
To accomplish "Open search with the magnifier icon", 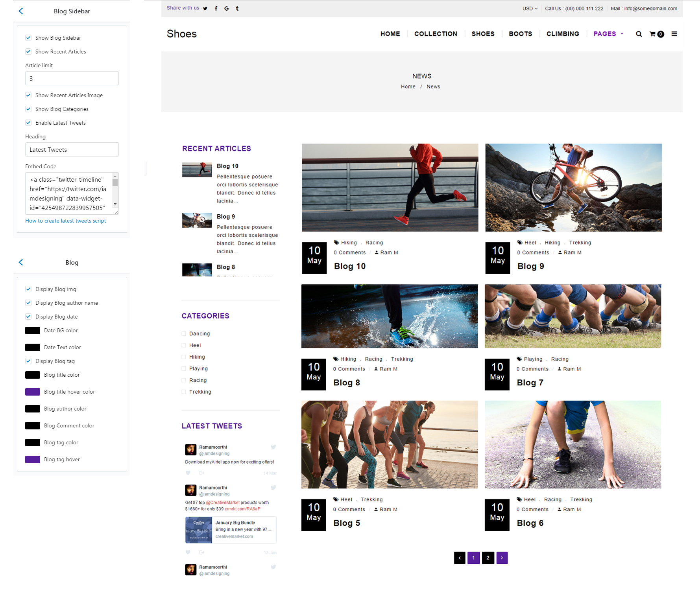I will tap(639, 34).
